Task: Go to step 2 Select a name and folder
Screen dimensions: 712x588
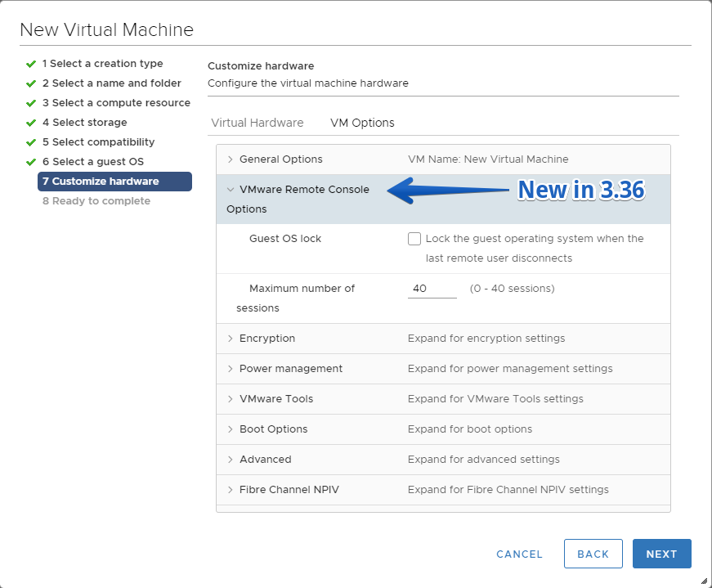Action: pyautogui.click(x=112, y=83)
